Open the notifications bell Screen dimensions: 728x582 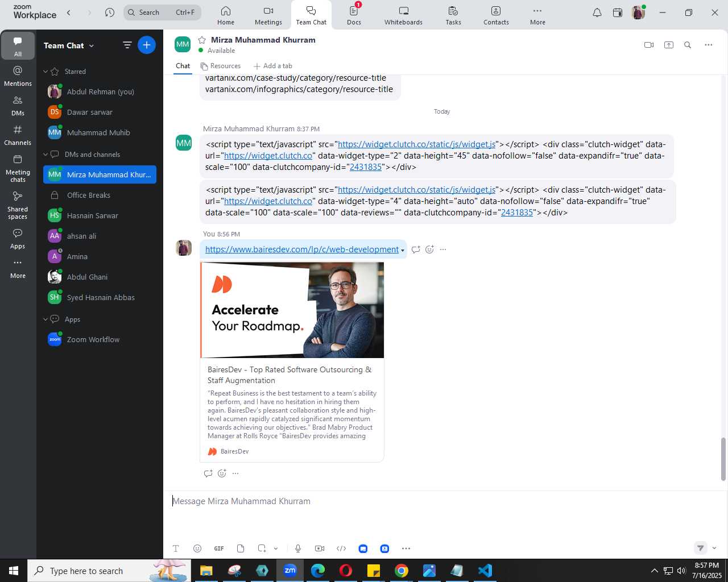(597, 13)
